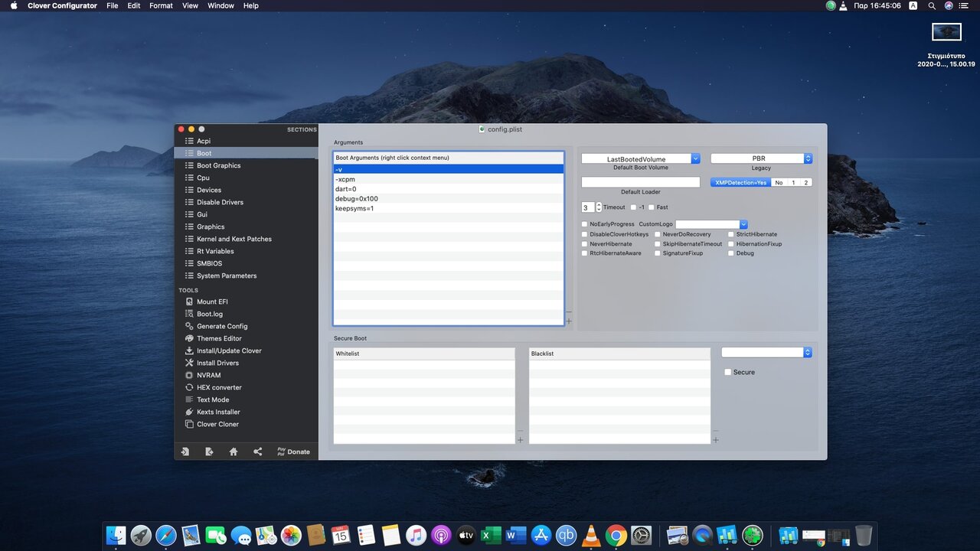Check the SignatureFixup checkbox
The image size is (980, 551).
tap(658, 253)
